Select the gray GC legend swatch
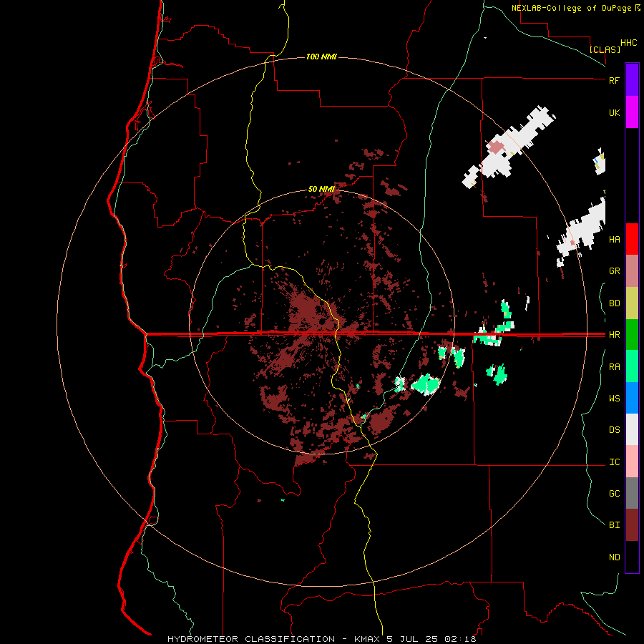The width and height of the screenshot is (644, 644). coord(632,493)
